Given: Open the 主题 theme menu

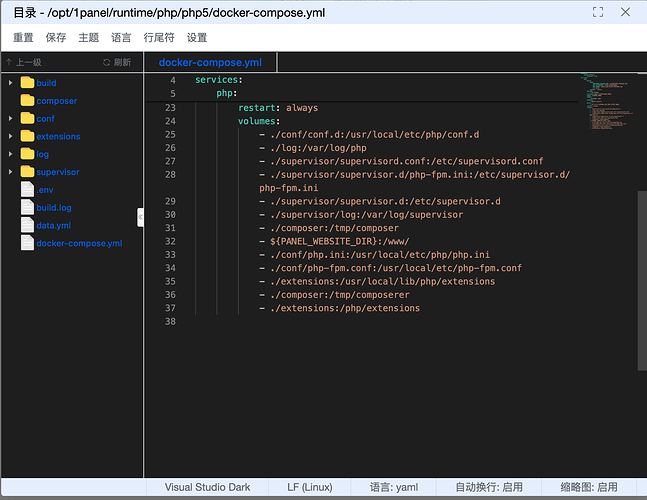Looking at the screenshot, I should click(89, 38).
